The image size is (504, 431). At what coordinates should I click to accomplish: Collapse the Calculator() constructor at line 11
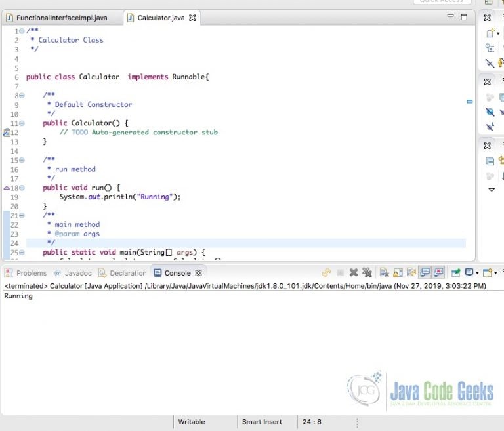22,123
